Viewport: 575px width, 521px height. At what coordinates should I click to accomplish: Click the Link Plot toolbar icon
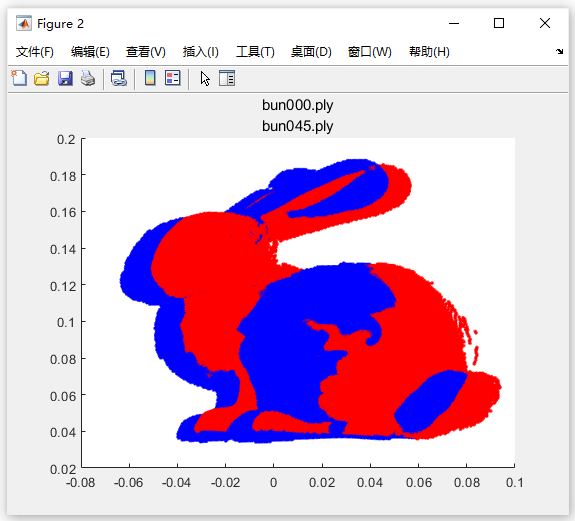pos(119,78)
